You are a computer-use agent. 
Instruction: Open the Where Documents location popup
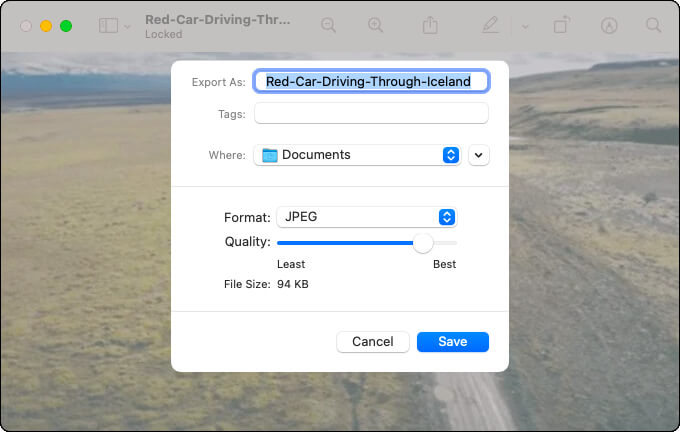pyautogui.click(x=357, y=155)
